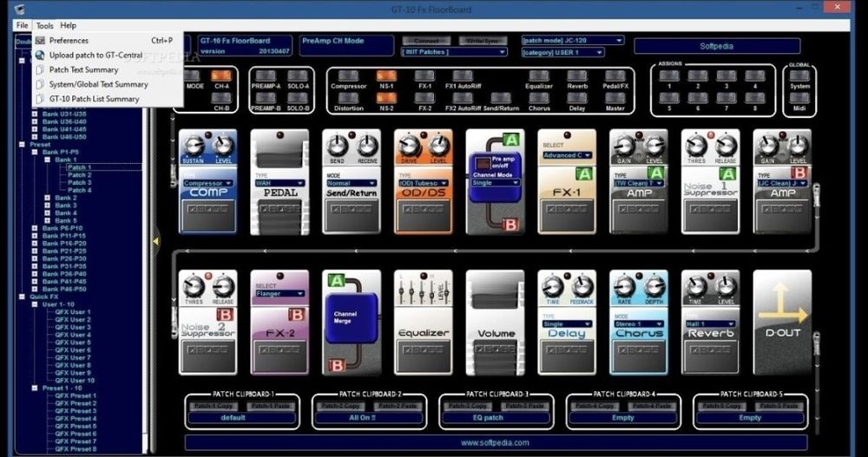This screenshot has width=868, height=457.
Task: Collapse the Quick FX tree node
Action: pyautogui.click(x=23, y=297)
